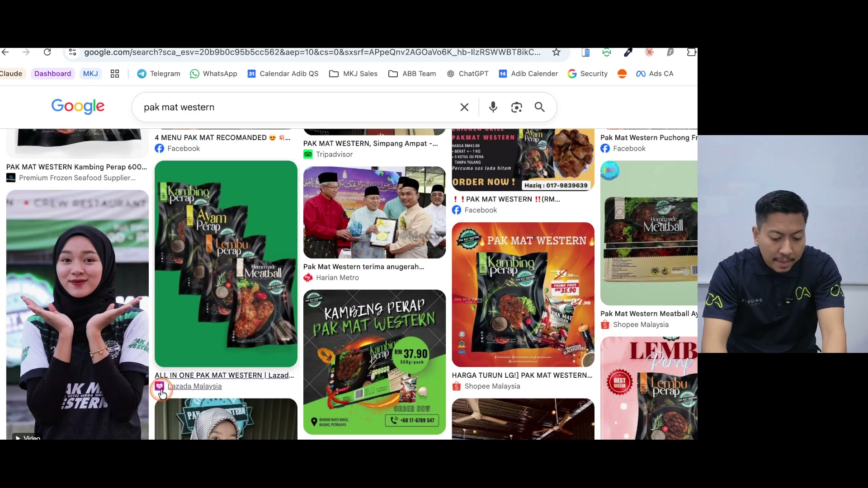The width and height of the screenshot is (868, 488).
Task: Open the browser extensions puzzle icon
Action: (x=691, y=52)
